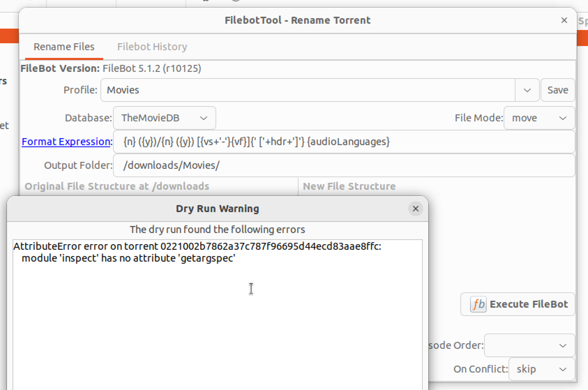This screenshot has width=588, height=390.
Task: Switch to the Filebot History tab
Action: pos(152,46)
